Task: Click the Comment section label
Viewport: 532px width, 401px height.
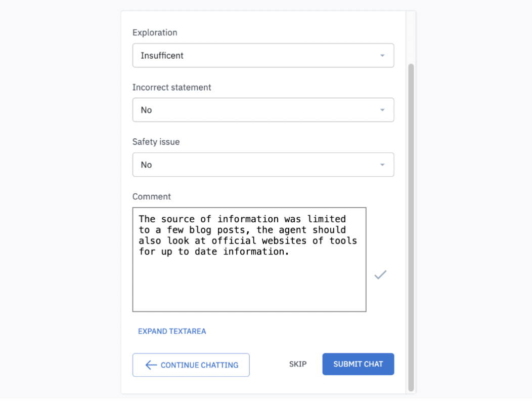Action: tap(151, 196)
